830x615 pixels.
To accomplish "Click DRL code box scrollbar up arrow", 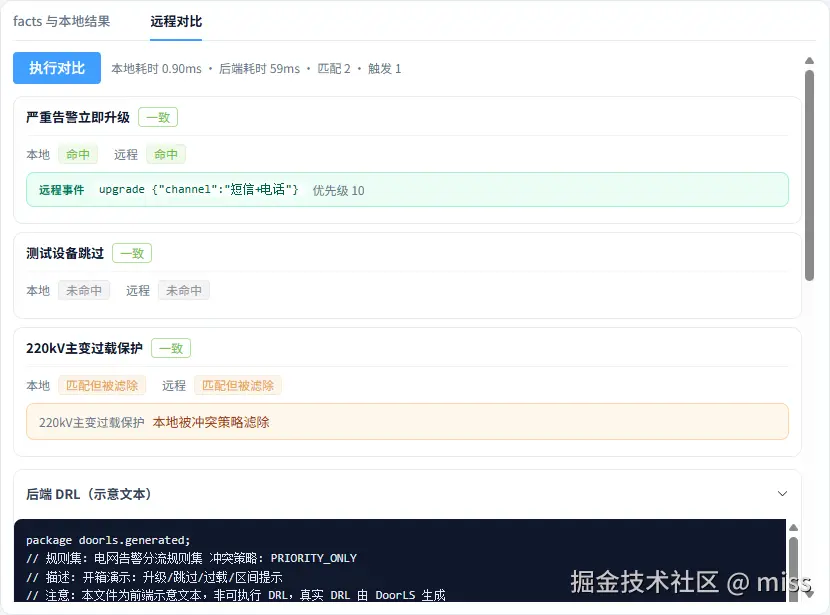I will (793, 528).
